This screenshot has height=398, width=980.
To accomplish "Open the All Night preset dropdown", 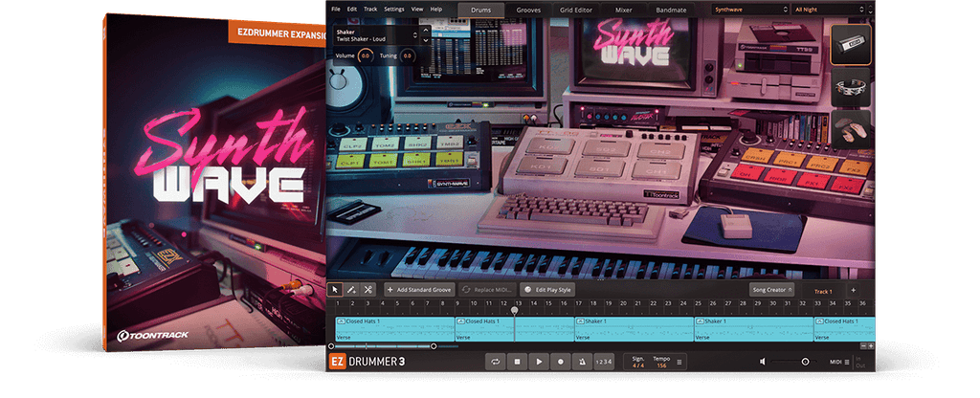I will (x=829, y=10).
